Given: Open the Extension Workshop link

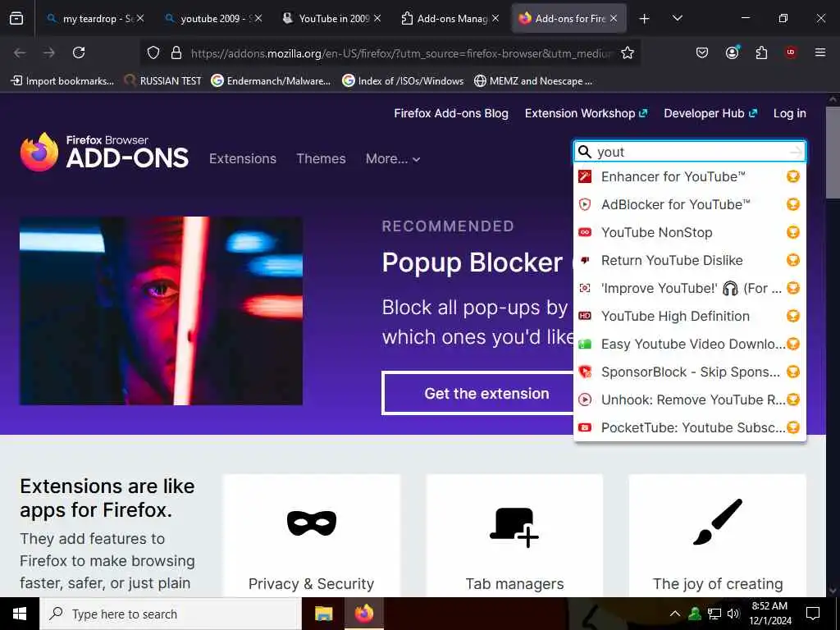Looking at the screenshot, I should [586, 113].
